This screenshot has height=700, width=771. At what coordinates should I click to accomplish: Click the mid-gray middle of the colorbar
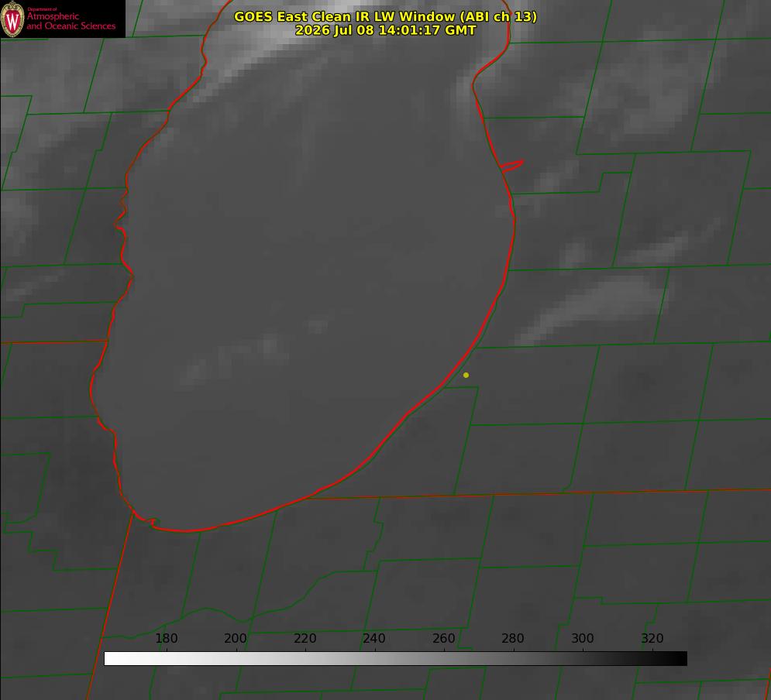pyautogui.click(x=395, y=659)
